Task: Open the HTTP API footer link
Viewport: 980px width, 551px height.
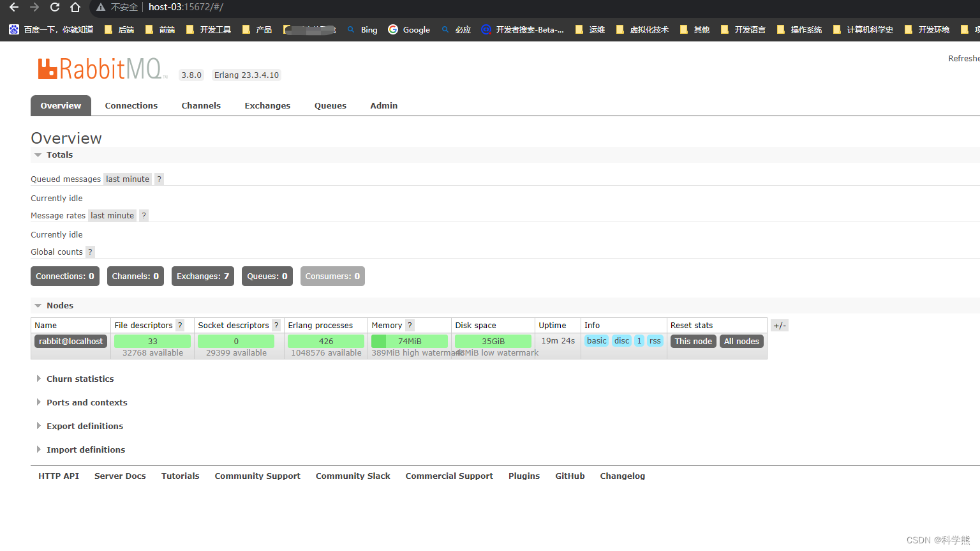Action: click(59, 476)
